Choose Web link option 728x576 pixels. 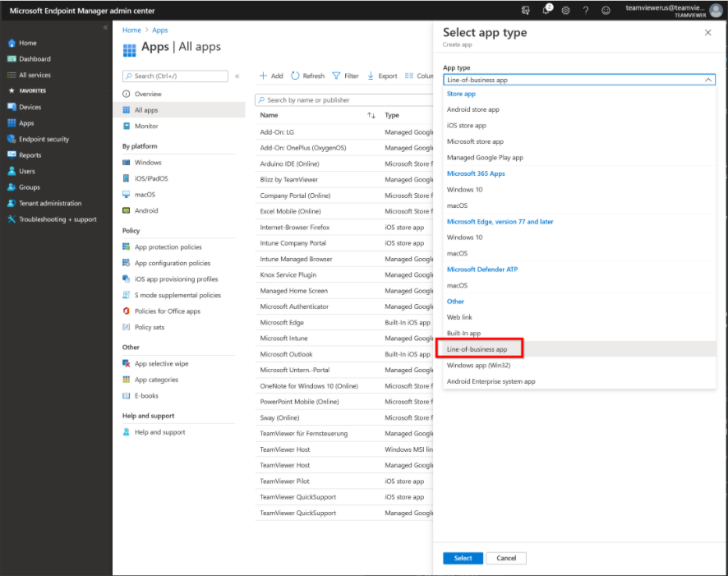[x=579, y=317]
